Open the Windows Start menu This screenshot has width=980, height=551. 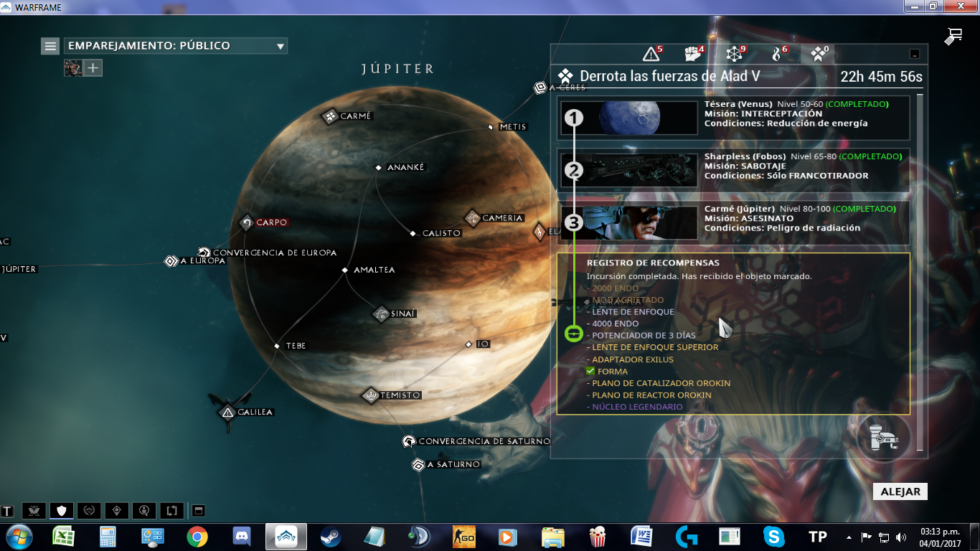[19, 536]
